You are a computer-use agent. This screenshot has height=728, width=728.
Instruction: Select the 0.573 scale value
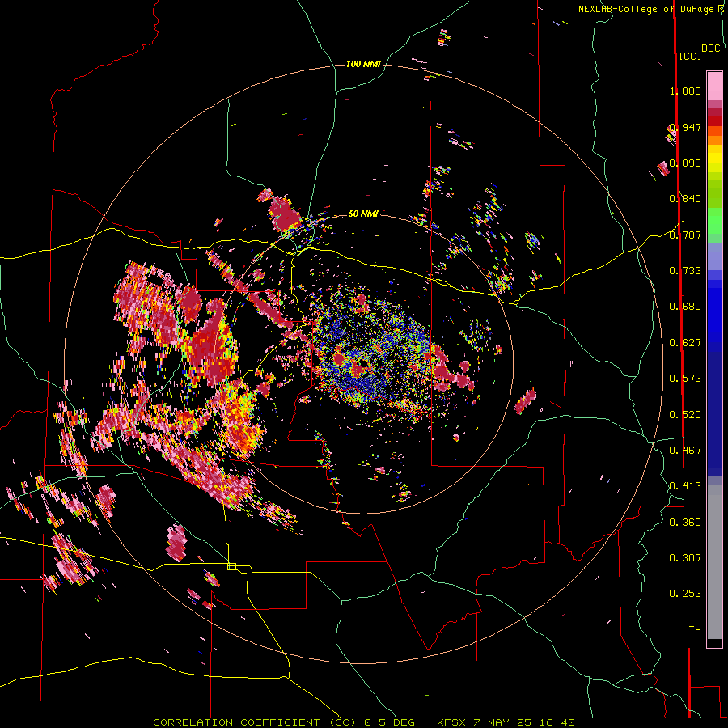click(685, 379)
